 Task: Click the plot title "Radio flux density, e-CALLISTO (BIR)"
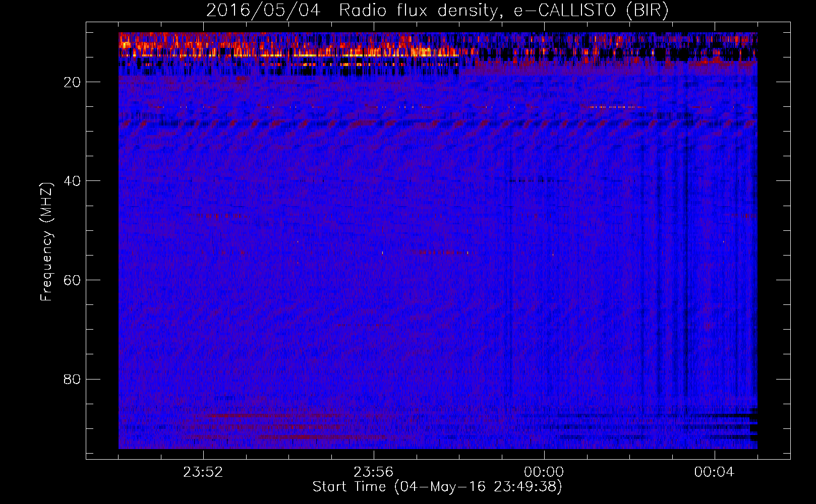[x=504, y=11]
